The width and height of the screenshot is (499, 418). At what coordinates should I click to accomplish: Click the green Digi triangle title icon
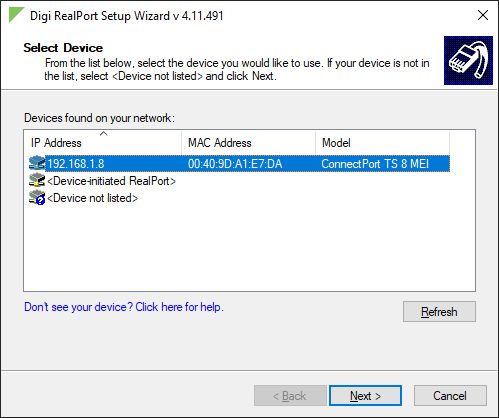(16, 15)
